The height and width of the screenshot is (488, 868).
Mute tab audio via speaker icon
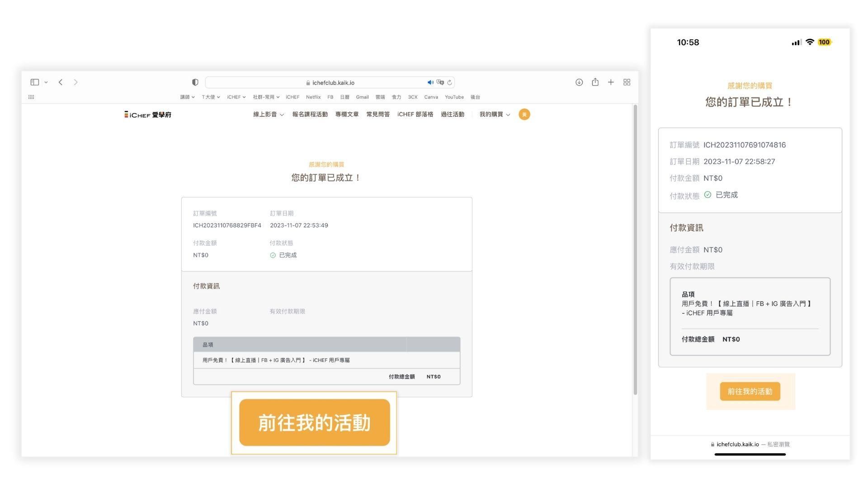coord(430,83)
